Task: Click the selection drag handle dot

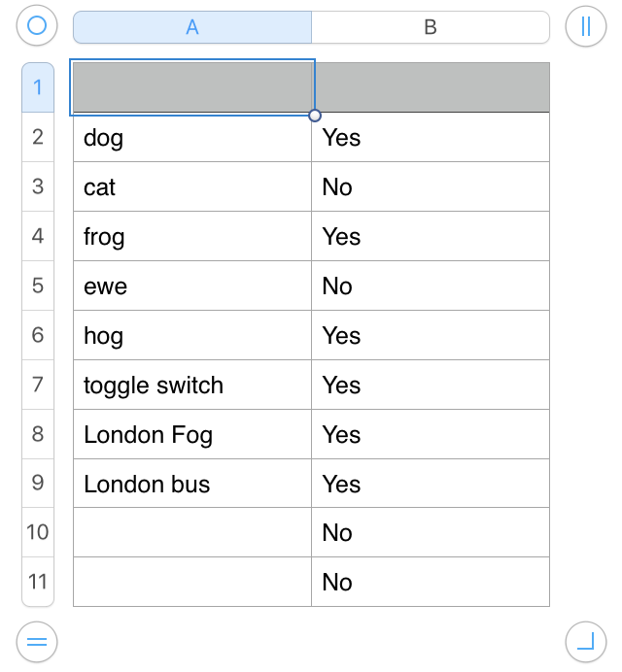Action: point(315,116)
